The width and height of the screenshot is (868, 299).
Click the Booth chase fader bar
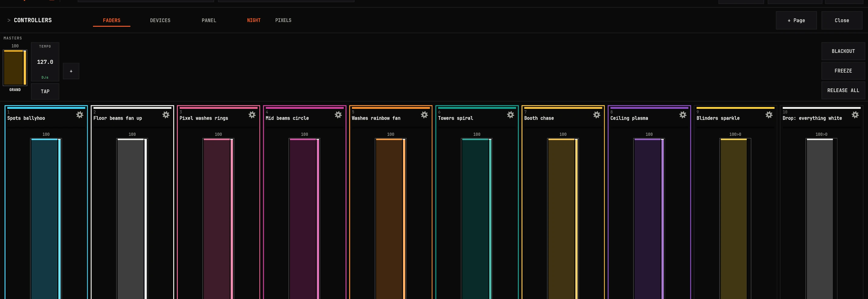[x=563, y=219]
